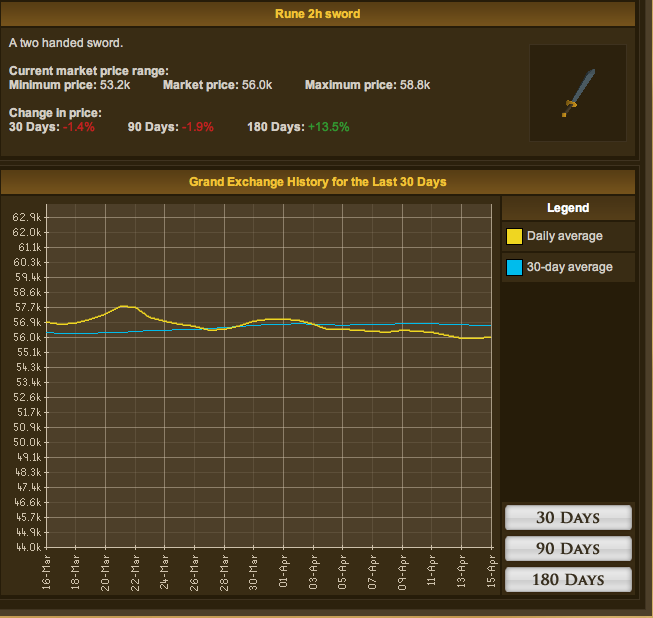Click the Grand Exchange History heading
This screenshot has width=653, height=618.
(x=318, y=182)
